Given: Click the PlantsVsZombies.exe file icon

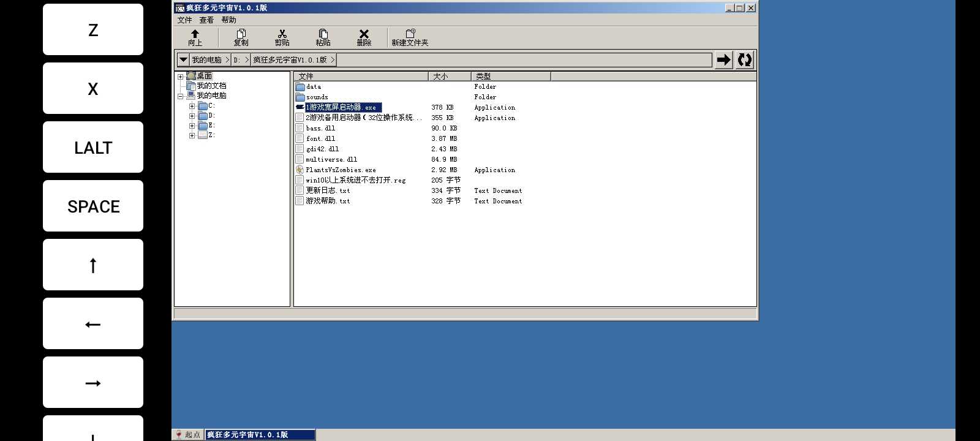Looking at the screenshot, I should 300,170.
